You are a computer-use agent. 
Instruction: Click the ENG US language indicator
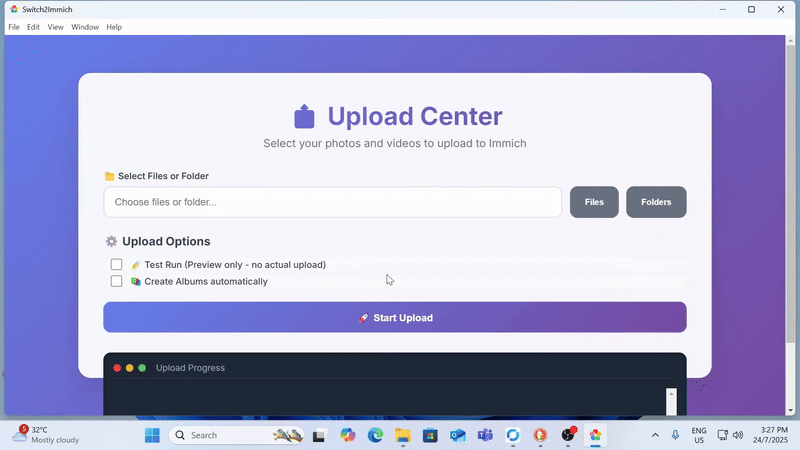tap(699, 435)
